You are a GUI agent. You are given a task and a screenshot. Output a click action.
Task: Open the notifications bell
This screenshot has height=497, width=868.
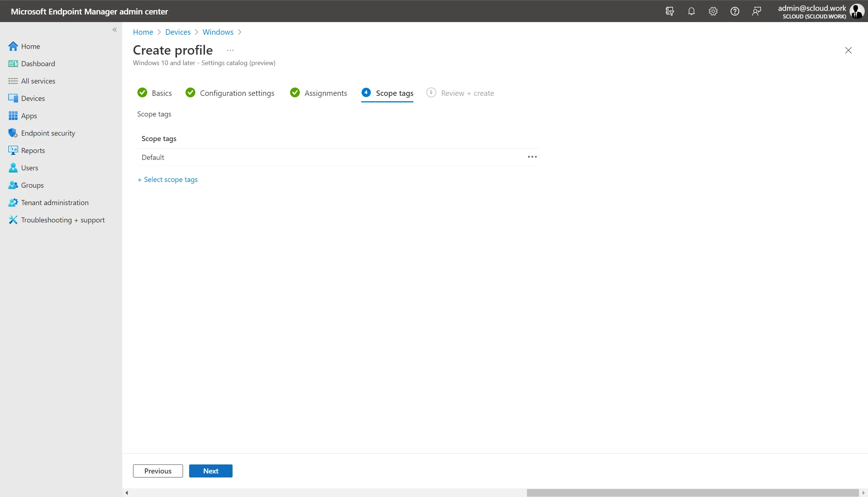click(691, 11)
